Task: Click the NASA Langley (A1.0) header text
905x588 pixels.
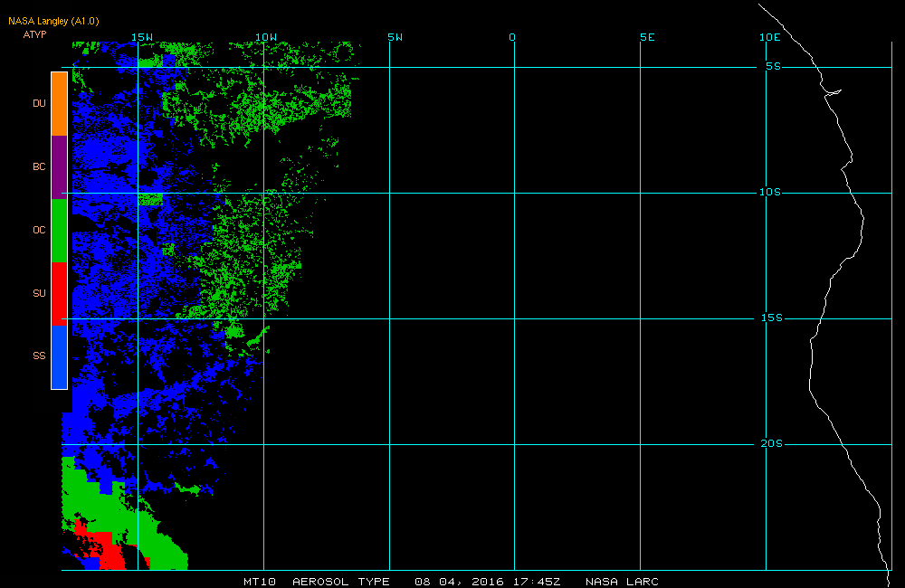Action: pyautogui.click(x=53, y=22)
